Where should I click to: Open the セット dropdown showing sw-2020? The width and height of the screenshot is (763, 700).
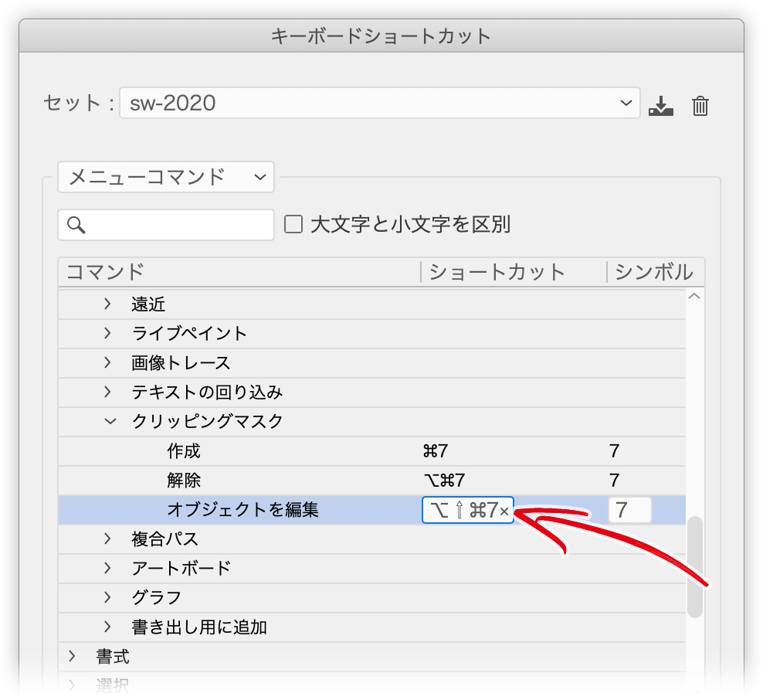(379, 103)
